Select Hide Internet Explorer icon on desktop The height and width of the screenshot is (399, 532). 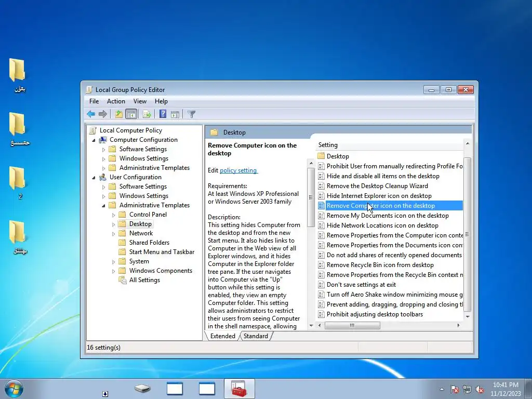click(390, 196)
